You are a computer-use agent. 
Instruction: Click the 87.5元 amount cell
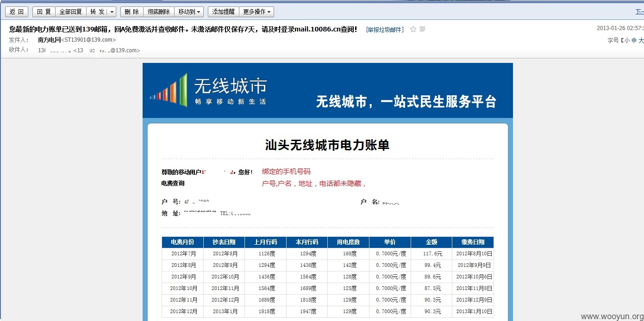click(431, 289)
